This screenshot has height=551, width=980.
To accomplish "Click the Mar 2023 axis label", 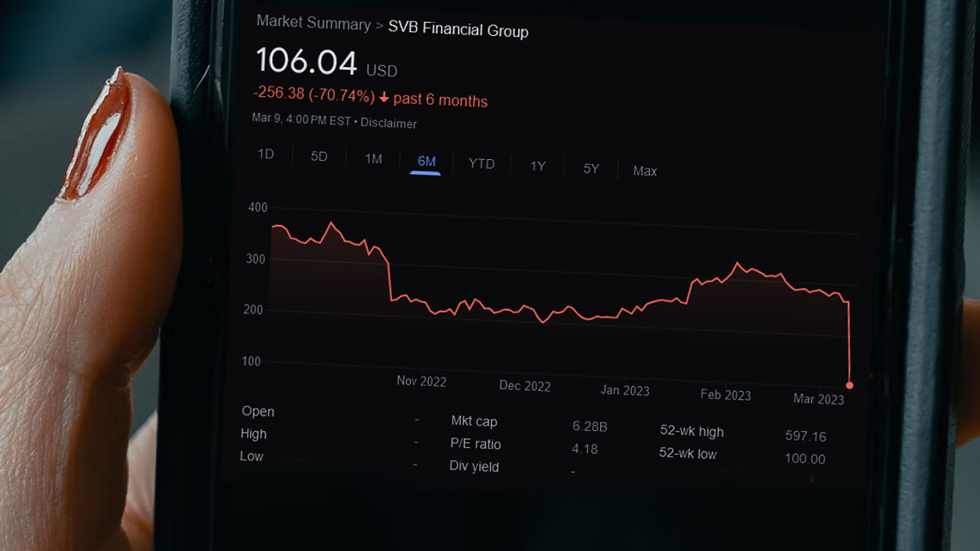I will click(819, 399).
